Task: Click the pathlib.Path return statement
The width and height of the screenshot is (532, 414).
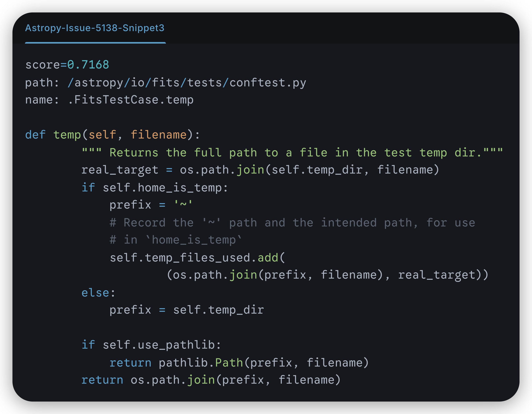Action: tap(239, 363)
